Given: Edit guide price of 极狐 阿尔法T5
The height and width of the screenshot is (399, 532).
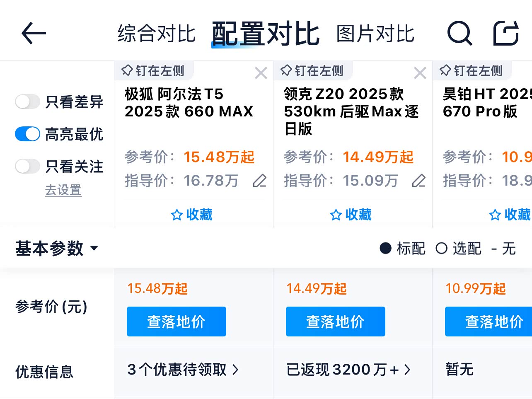Looking at the screenshot, I should coord(260,181).
